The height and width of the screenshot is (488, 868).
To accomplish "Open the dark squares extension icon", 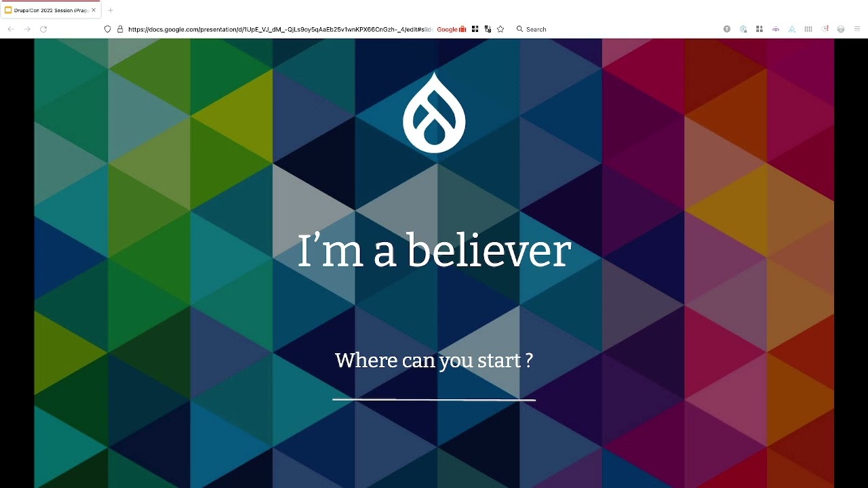I will coord(759,29).
